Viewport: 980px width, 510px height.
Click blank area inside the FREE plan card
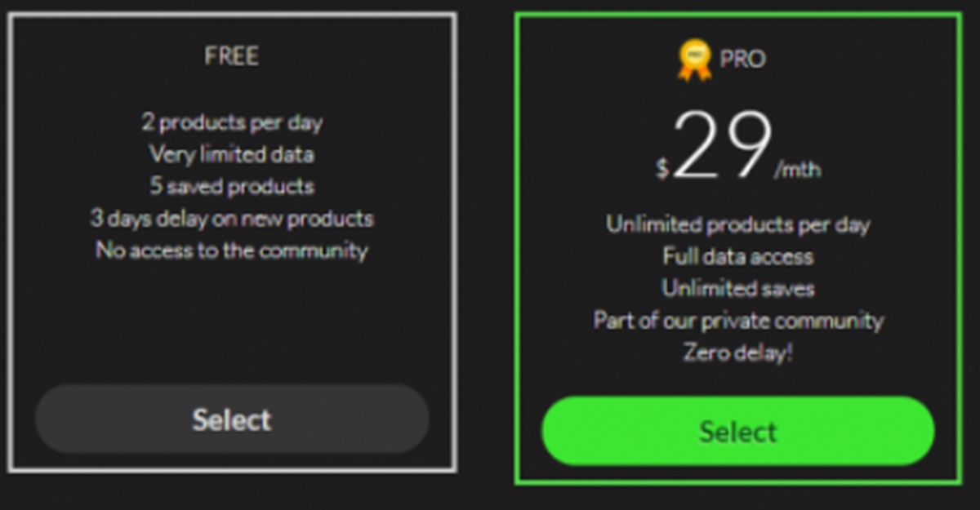pyautogui.click(x=232, y=326)
